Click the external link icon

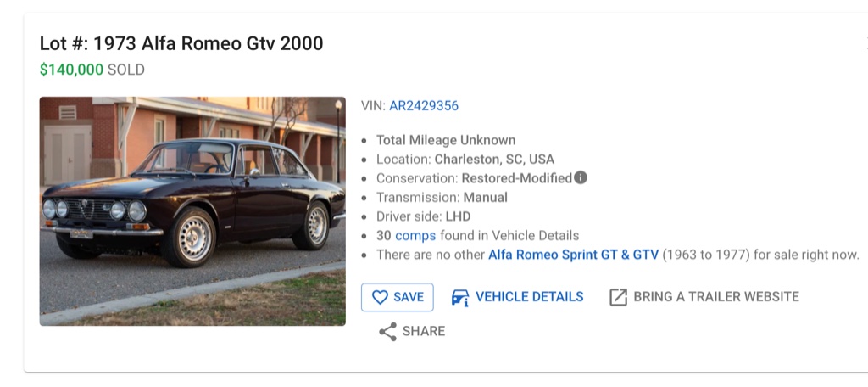619,297
